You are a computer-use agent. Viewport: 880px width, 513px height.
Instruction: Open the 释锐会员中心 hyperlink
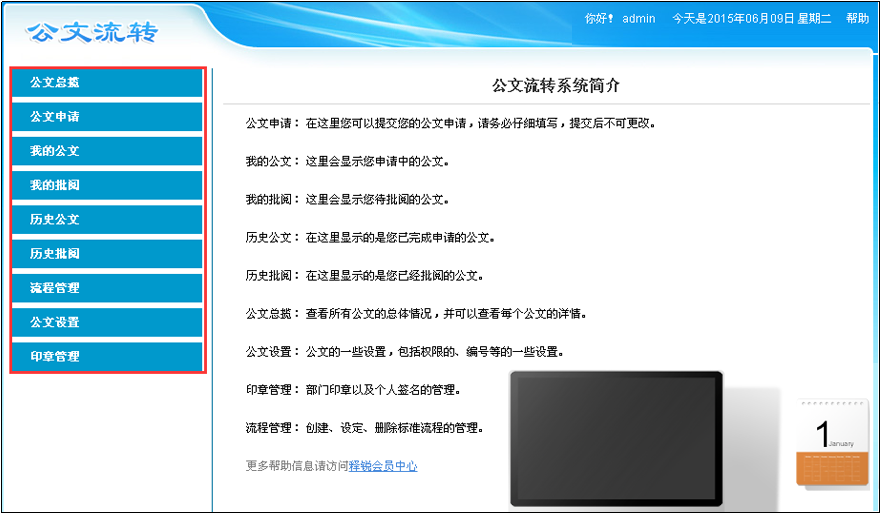(383, 466)
